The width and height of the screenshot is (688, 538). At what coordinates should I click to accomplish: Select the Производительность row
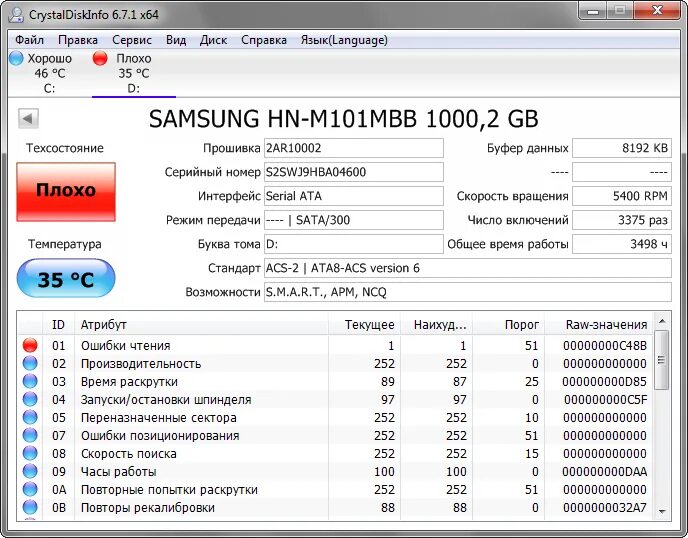335,363
